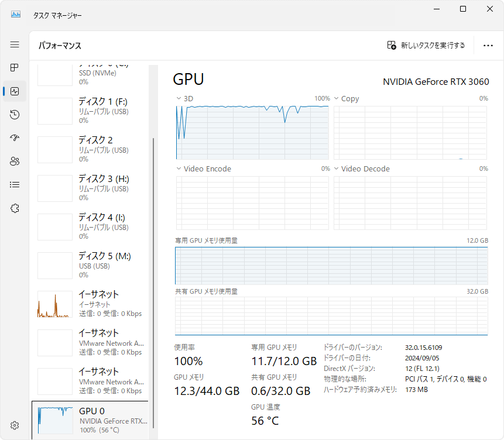This screenshot has width=504, height=440.
Task: Click the device list vertical scrollbar
Action: tap(153, 263)
